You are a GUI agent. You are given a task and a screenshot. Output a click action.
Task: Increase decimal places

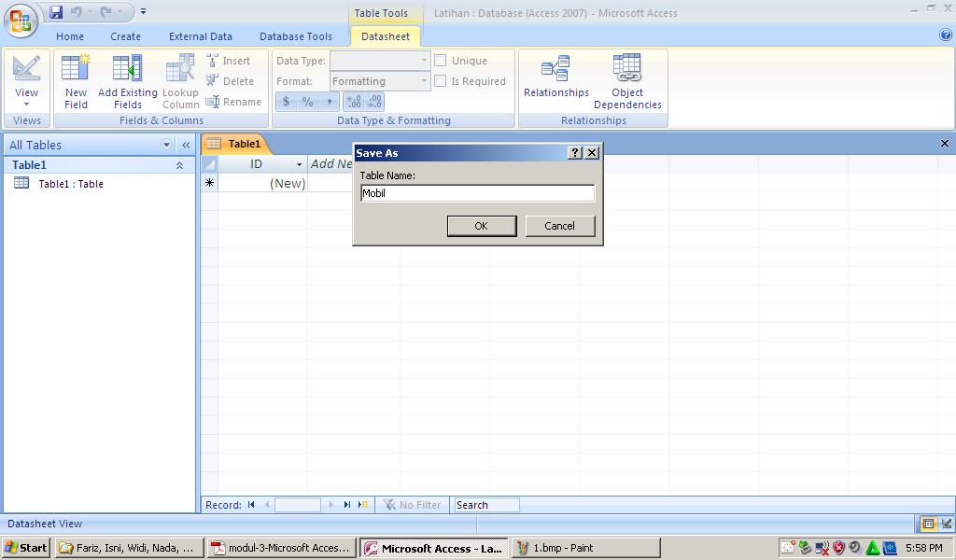355,101
